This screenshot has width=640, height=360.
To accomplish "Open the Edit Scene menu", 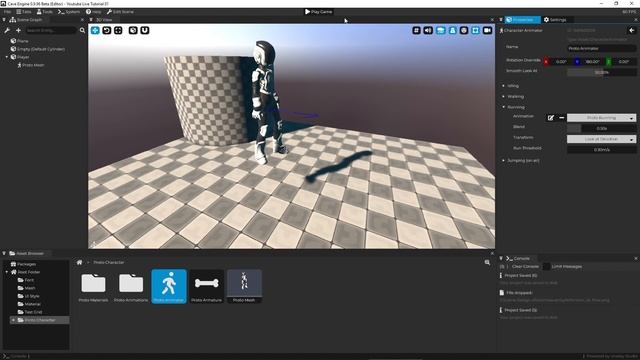I will 120,12.
